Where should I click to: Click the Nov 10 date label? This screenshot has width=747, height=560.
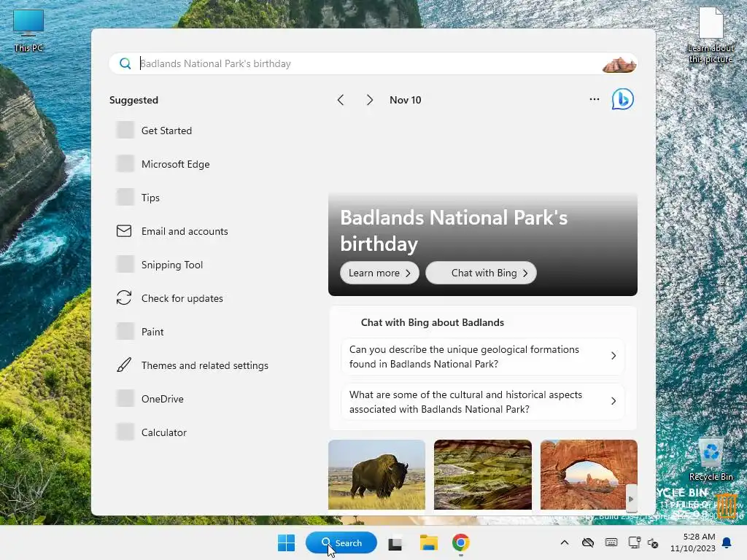[x=406, y=100]
